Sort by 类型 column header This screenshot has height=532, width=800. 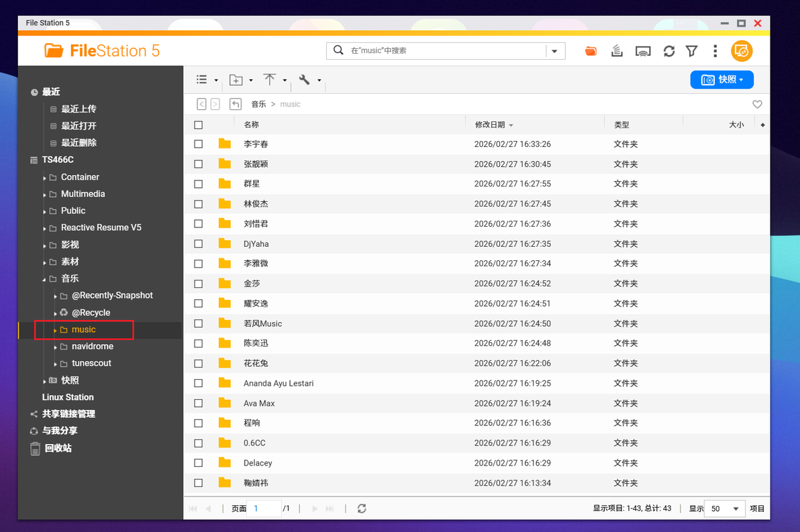click(621, 125)
